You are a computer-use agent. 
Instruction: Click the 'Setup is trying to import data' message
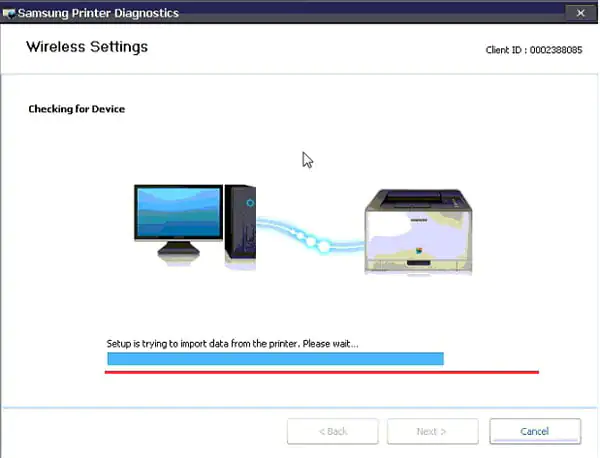(232, 344)
